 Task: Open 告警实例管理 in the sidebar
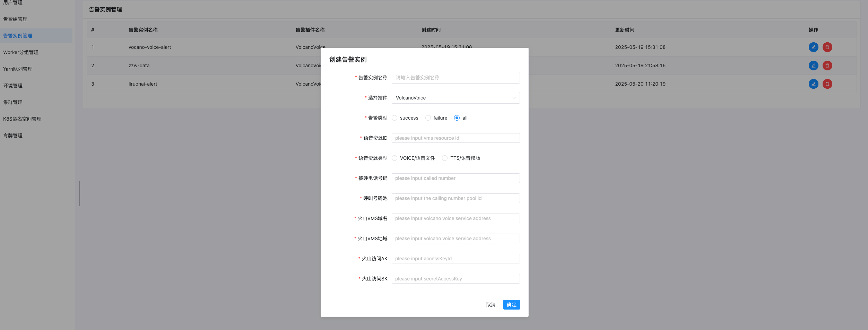(18, 36)
